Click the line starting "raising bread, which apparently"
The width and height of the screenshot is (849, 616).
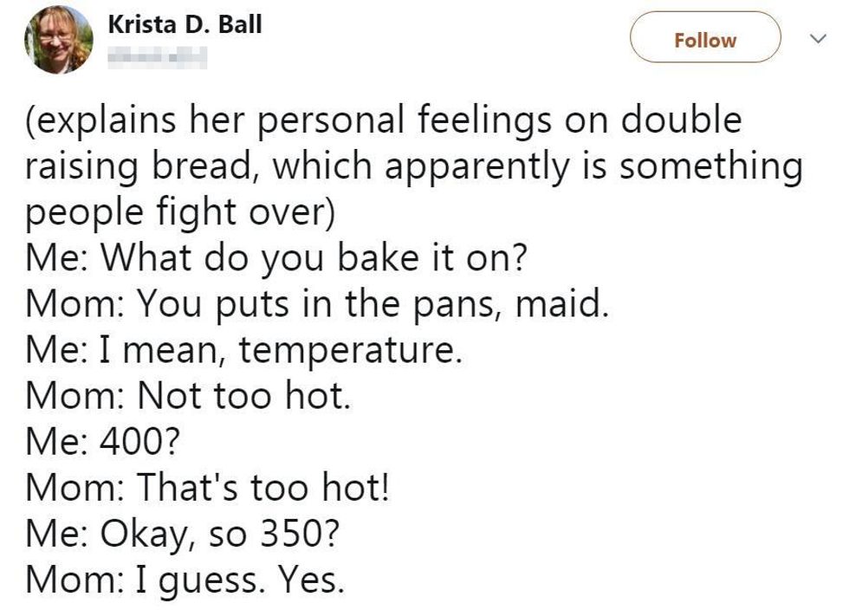pyautogui.click(x=414, y=166)
